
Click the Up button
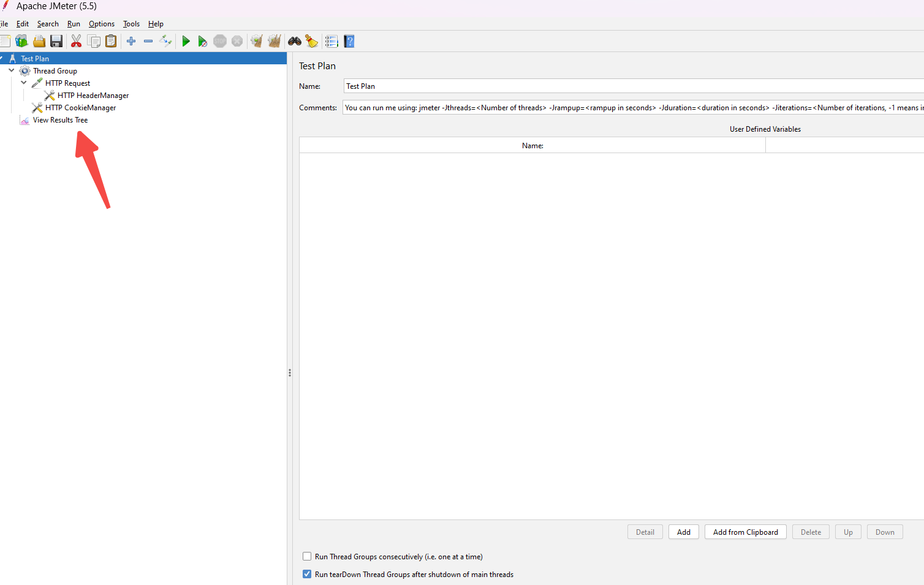[x=848, y=532]
